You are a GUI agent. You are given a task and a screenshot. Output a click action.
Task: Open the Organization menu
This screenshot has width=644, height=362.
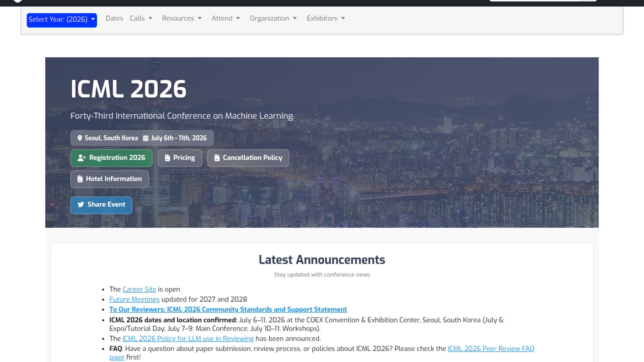tap(273, 18)
